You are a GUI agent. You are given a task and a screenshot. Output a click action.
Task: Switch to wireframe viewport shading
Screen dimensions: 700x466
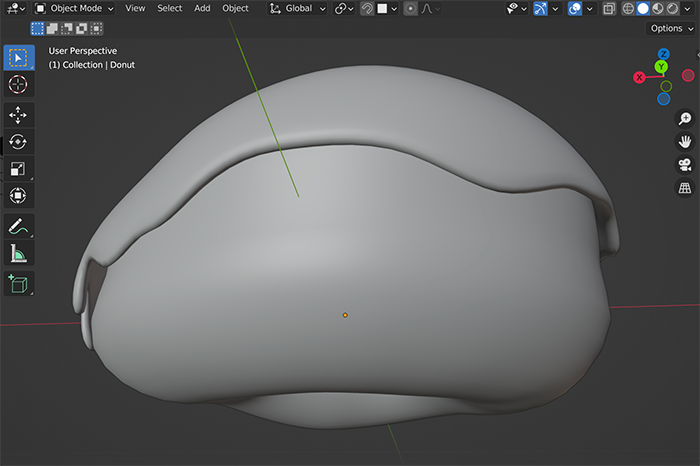coord(628,9)
